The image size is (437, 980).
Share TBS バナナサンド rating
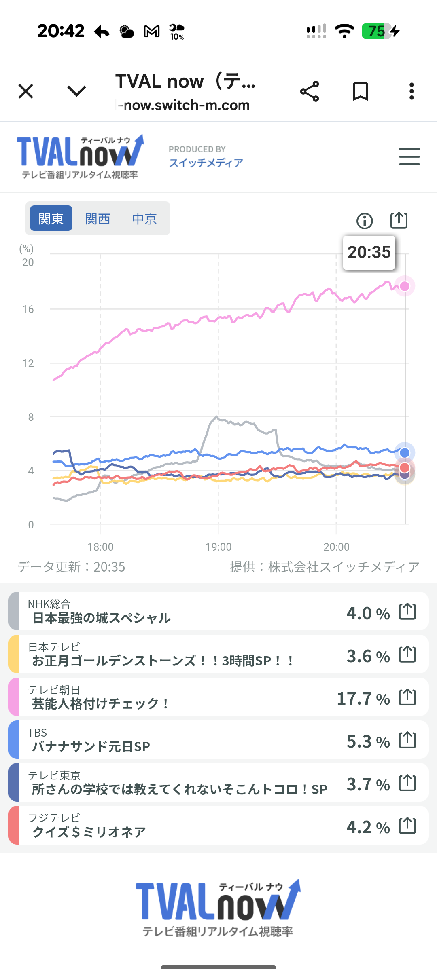(x=407, y=739)
